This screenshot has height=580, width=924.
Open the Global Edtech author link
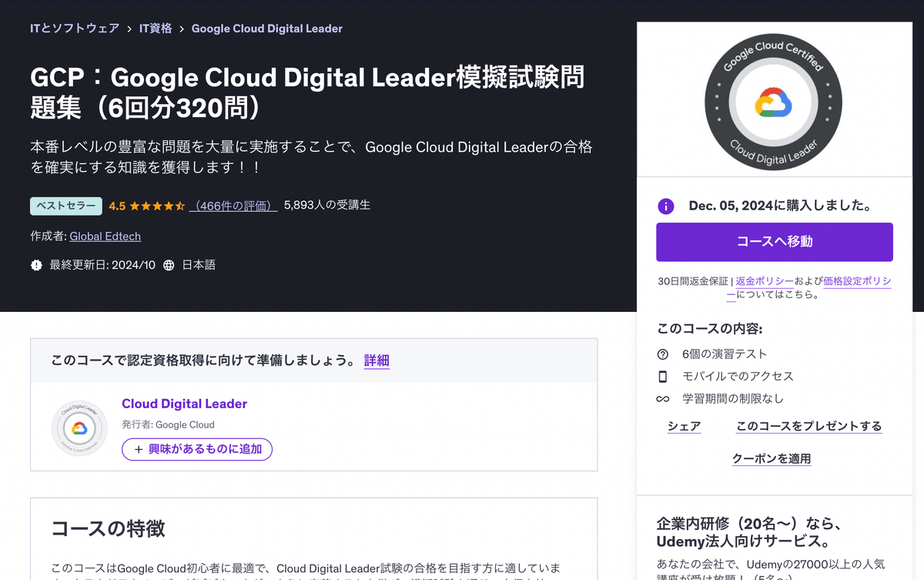click(x=105, y=236)
